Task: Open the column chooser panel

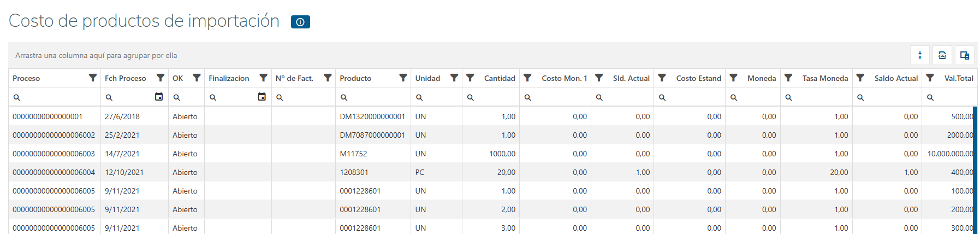Action: 965,55
